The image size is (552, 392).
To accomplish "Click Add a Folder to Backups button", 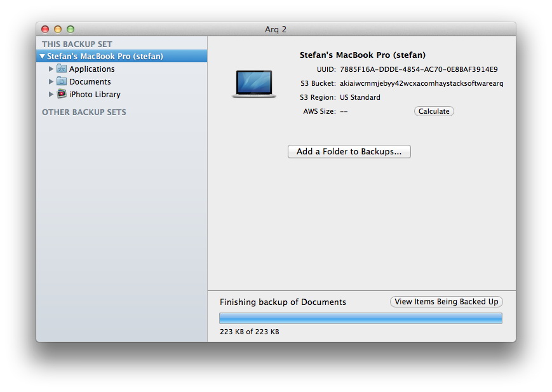I will pyautogui.click(x=349, y=151).
